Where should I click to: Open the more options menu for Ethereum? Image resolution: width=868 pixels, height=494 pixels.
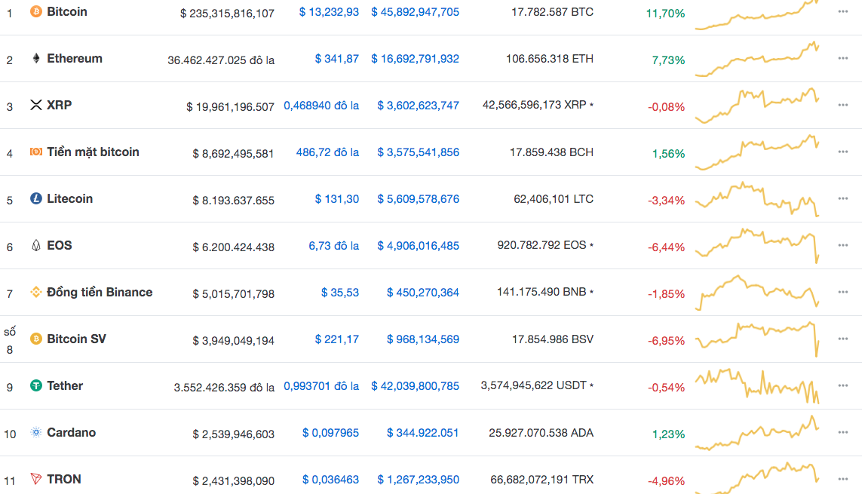tap(843, 58)
